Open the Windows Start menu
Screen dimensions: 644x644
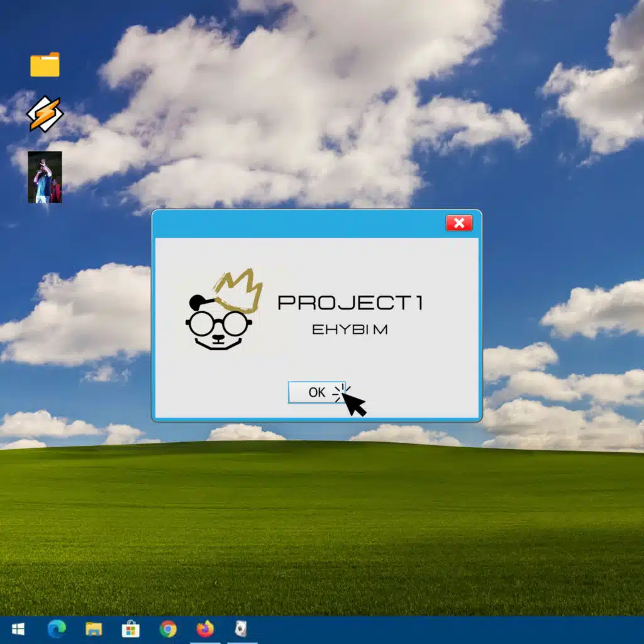click(x=18, y=629)
